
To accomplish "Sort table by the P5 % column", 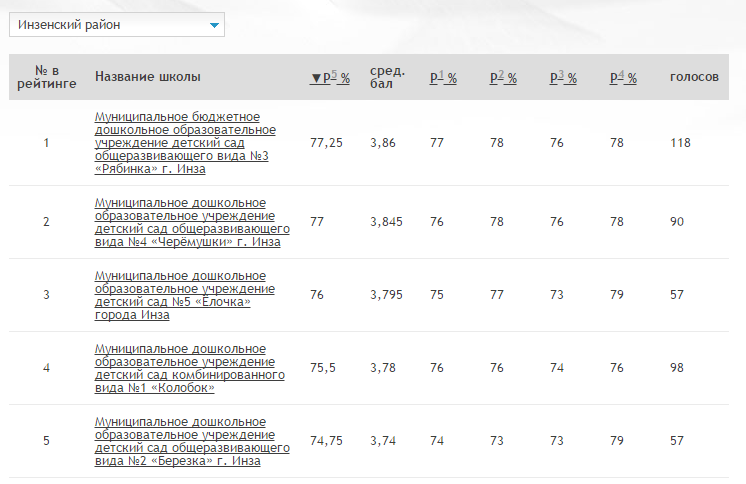I will point(330,77).
